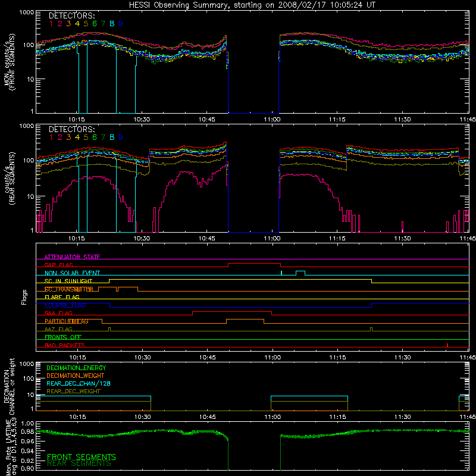Select detector 4 in the front segments legend
476x476 pixels.
pos(77,24)
